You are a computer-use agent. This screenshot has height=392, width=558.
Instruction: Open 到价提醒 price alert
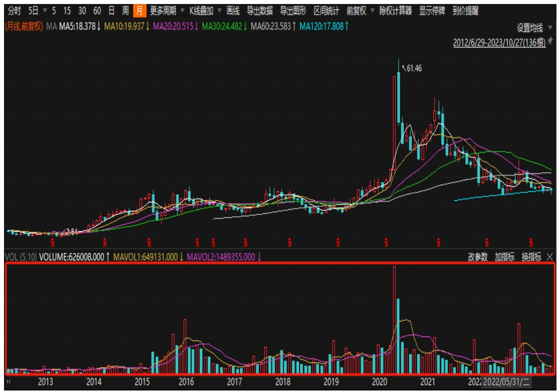click(x=465, y=11)
